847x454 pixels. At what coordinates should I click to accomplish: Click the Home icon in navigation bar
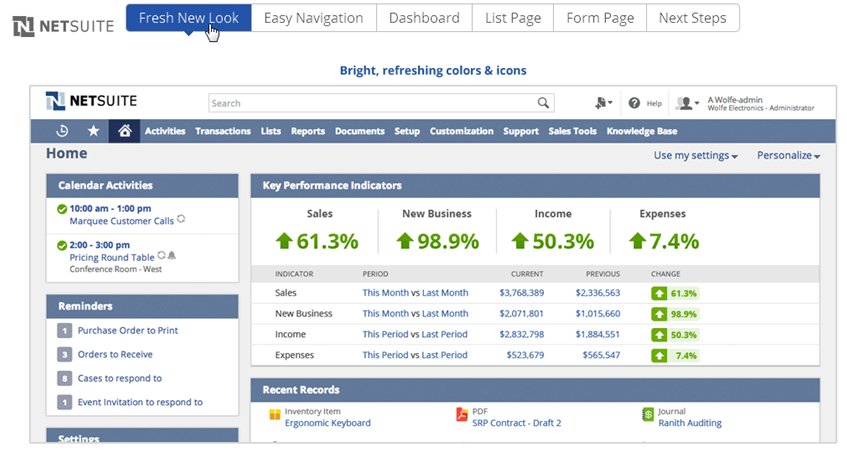tap(124, 131)
